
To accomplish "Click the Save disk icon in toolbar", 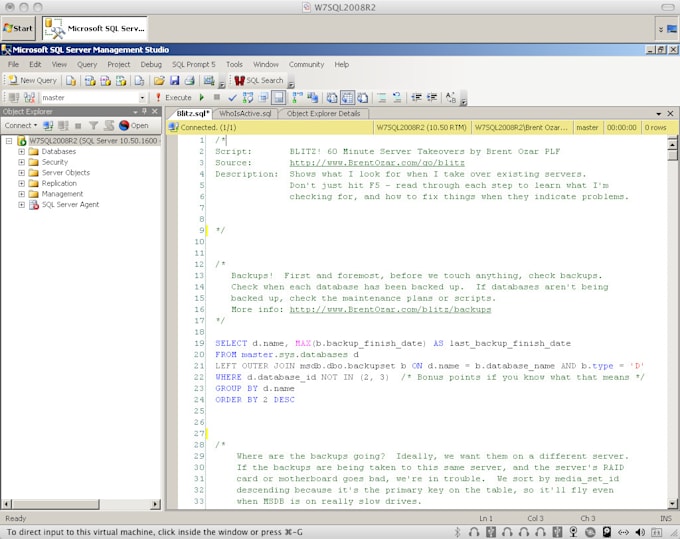I will 174,80.
